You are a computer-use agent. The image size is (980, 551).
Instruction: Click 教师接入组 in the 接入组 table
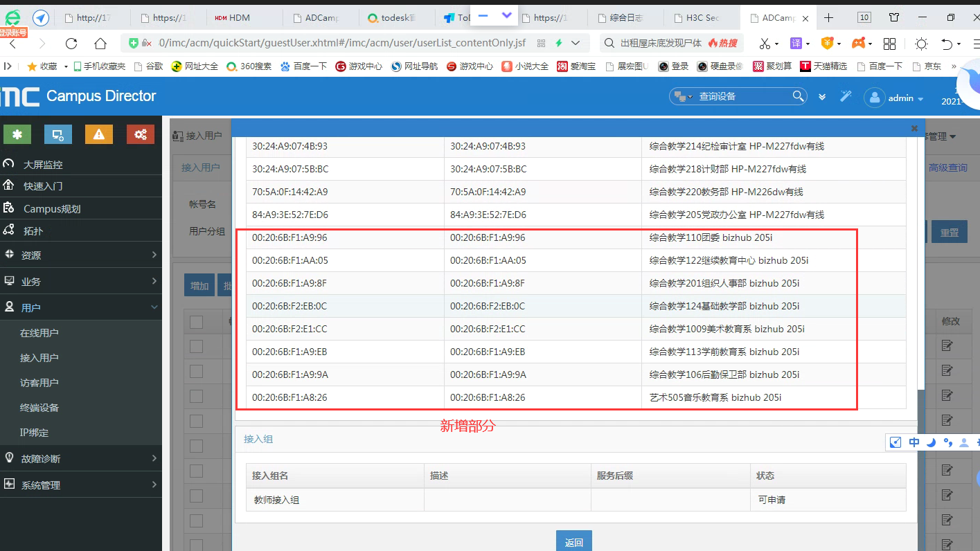[277, 500]
